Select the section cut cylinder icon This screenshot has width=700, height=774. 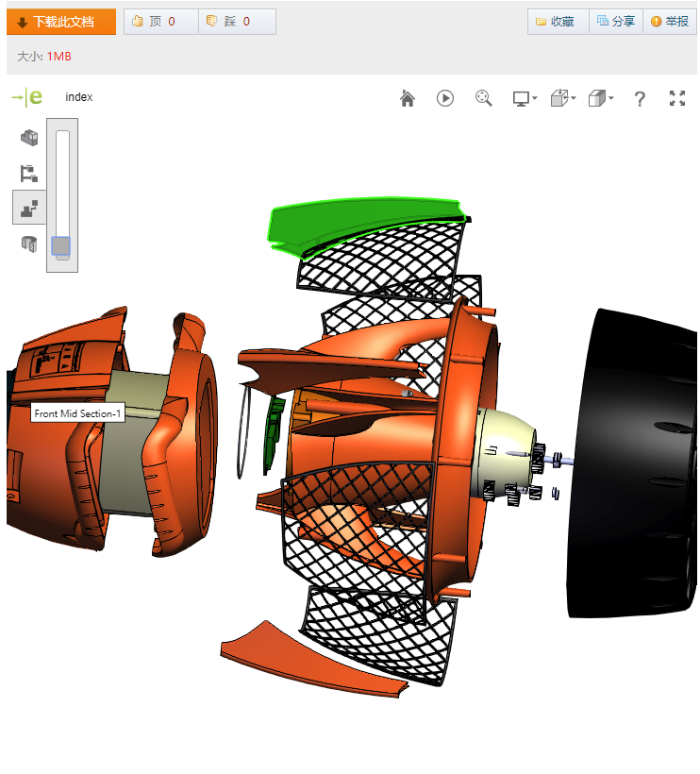(x=29, y=244)
